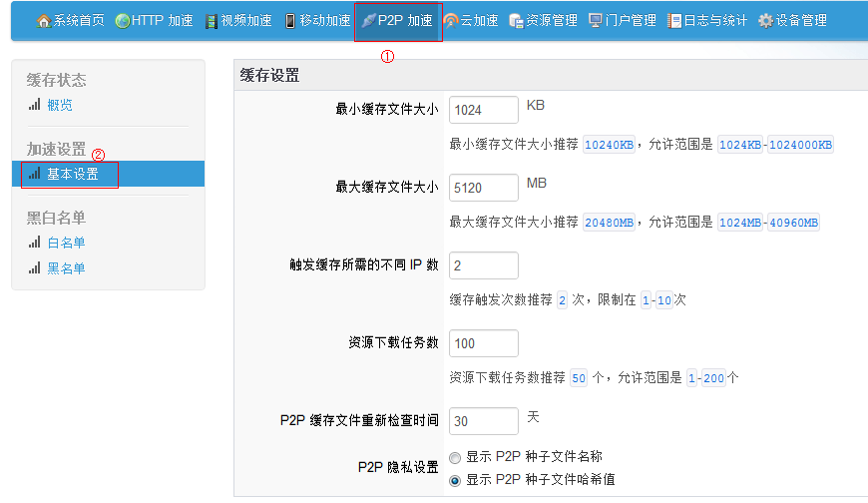
Task: Click the recommended value 10240KB
Action: coord(609,145)
